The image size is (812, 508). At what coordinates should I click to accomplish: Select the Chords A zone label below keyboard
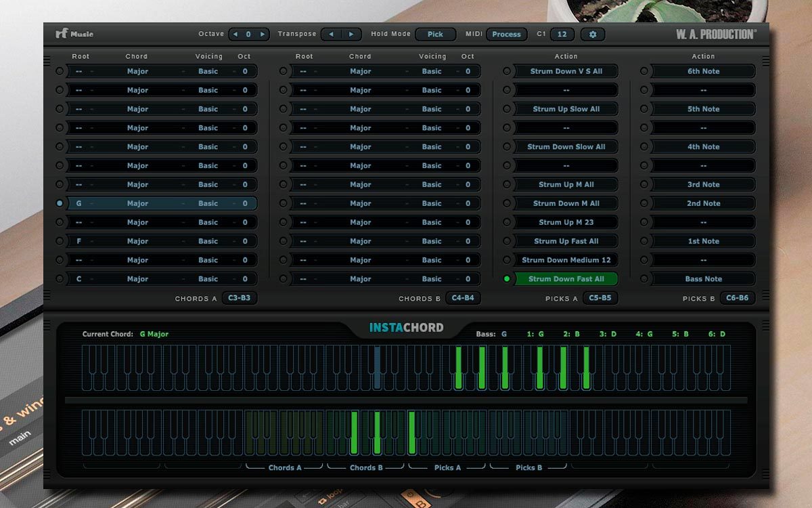pos(286,467)
